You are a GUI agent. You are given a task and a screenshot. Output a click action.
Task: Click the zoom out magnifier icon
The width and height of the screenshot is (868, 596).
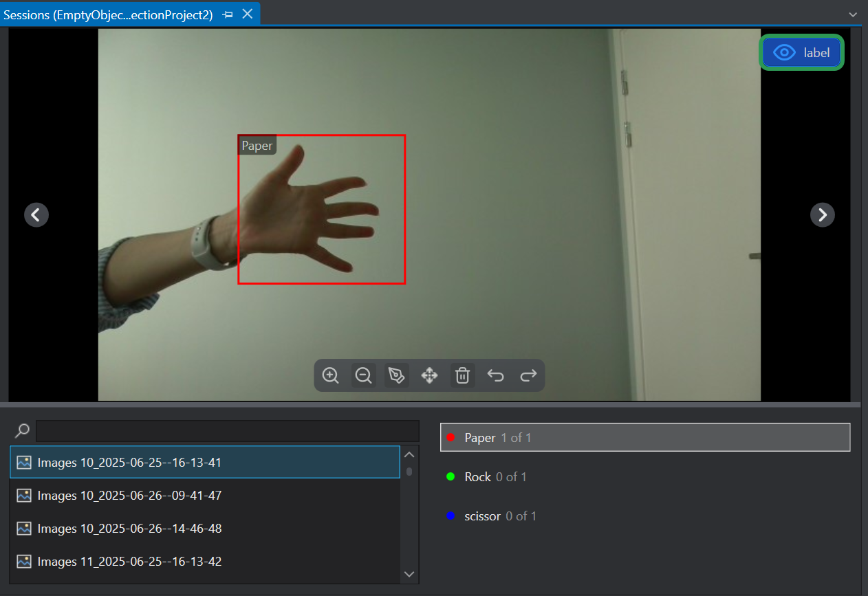tap(364, 375)
